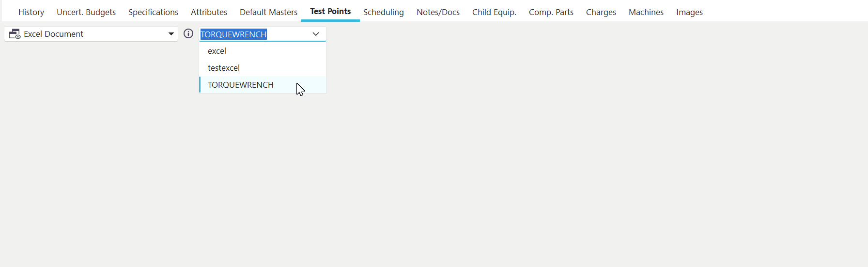This screenshot has width=868, height=267.
Task: Switch to the Scheduling tab
Action: click(383, 12)
